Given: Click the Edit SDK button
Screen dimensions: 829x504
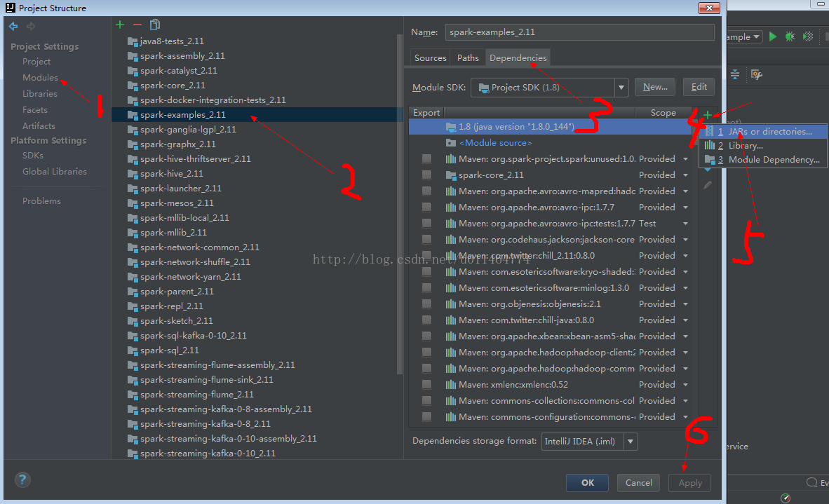Looking at the screenshot, I should pyautogui.click(x=699, y=87).
